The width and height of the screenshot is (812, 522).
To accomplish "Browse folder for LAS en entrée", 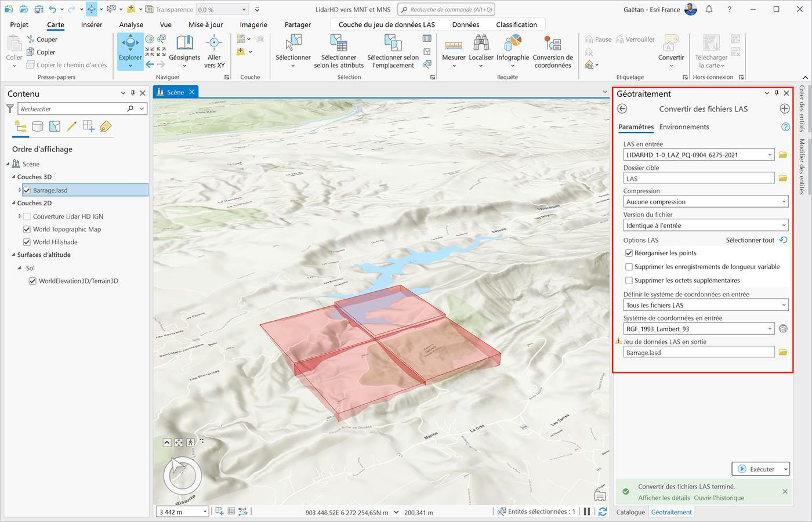I will (783, 155).
